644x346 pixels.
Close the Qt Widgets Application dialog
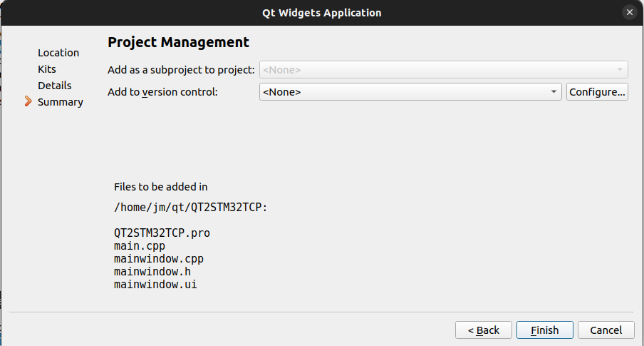pos(629,12)
